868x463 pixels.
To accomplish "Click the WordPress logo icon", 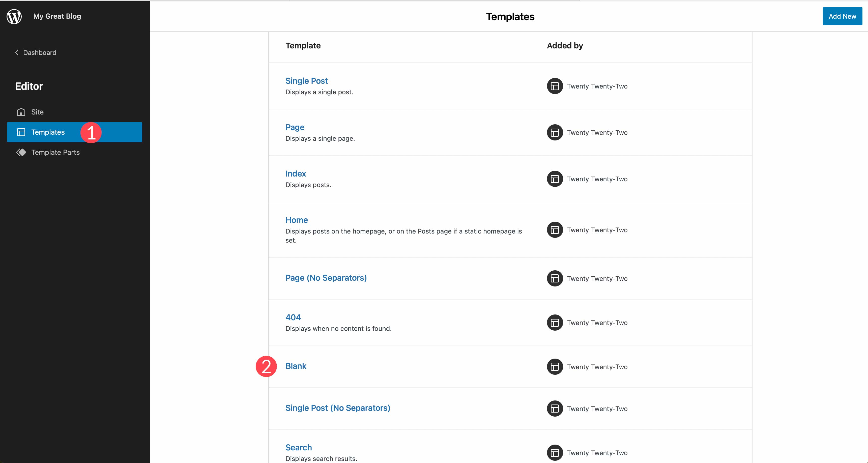I will point(14,16).
